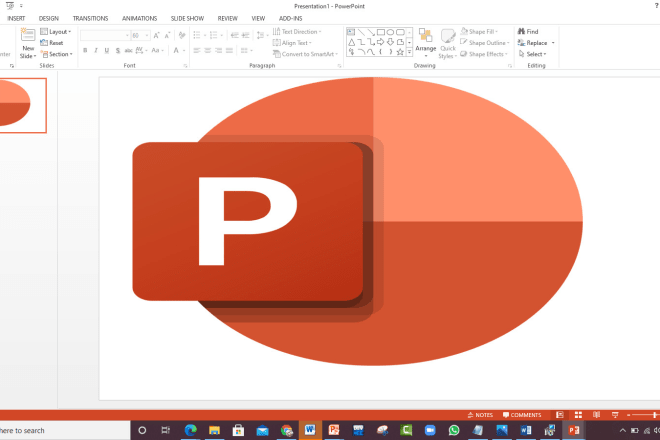The width and height of the screenshot is (660, 440).
Task: Open the Layout dropdown
Action: click(x=56, y=32)
